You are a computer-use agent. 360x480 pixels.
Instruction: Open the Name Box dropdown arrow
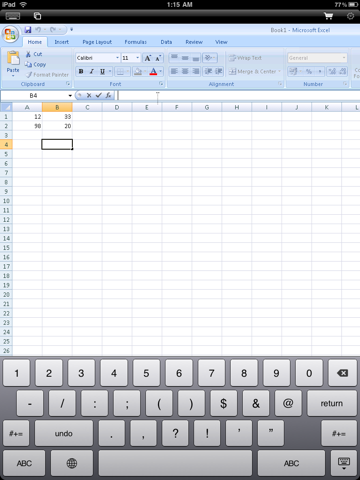(x=70, y=96)
